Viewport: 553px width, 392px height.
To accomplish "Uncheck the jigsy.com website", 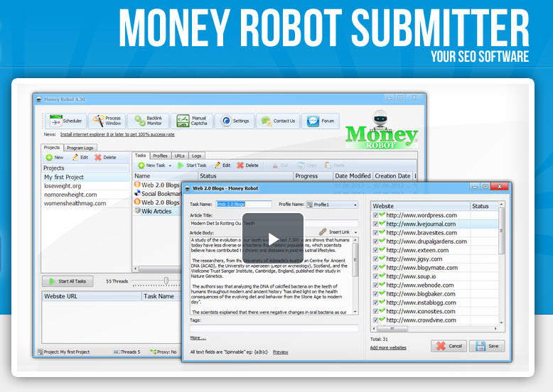I will 375,259.
